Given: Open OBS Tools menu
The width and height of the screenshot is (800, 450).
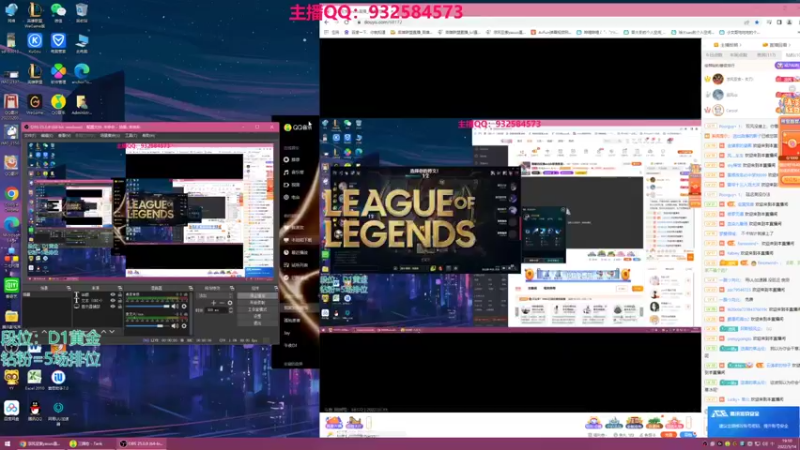Looking at the screenshot, I should [131, 136].
